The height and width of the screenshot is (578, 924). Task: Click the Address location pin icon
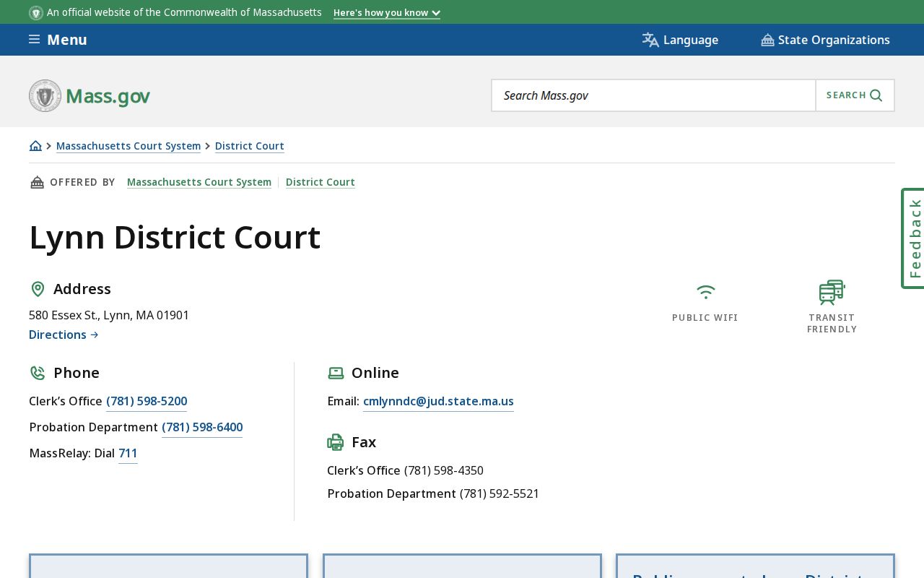[38, 289]
